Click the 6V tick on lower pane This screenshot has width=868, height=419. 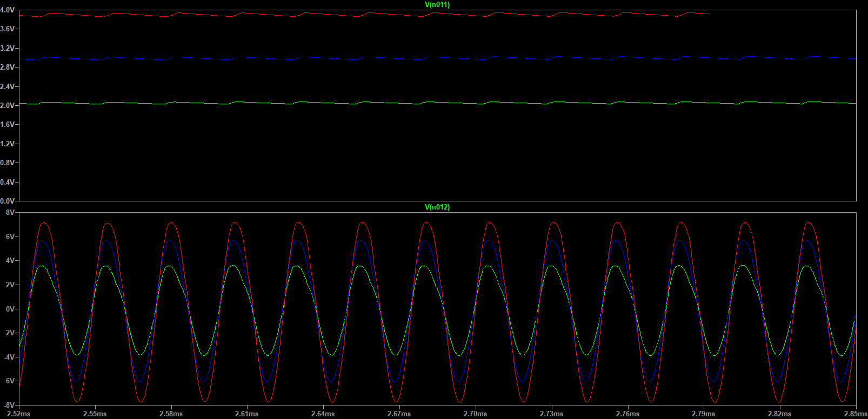(10, 237)
